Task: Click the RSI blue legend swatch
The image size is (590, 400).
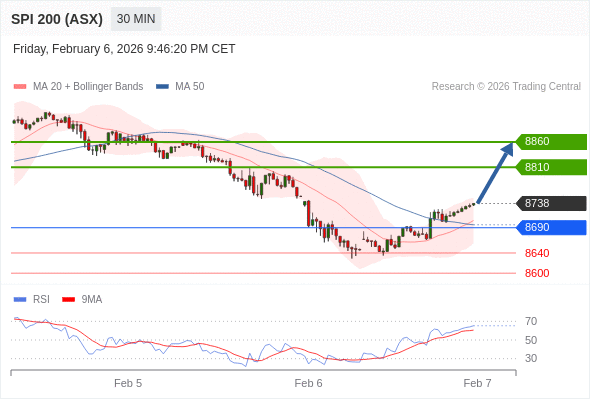Action: (20, 300)
